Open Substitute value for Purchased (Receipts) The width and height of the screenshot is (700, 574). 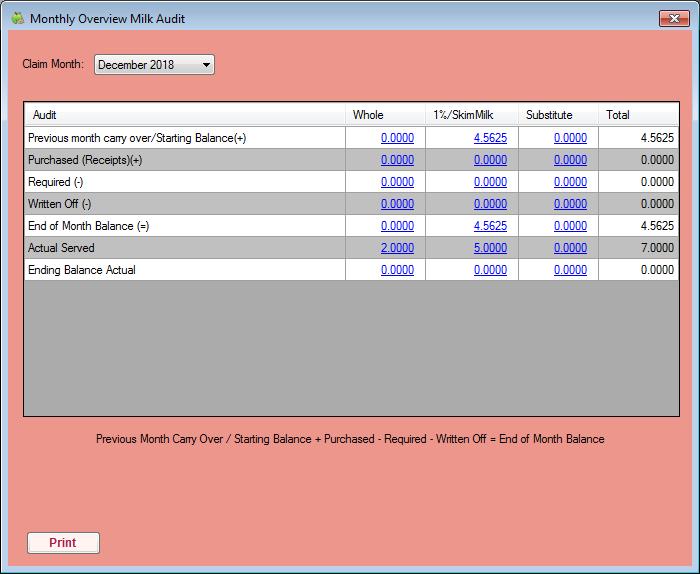point(570,160)
